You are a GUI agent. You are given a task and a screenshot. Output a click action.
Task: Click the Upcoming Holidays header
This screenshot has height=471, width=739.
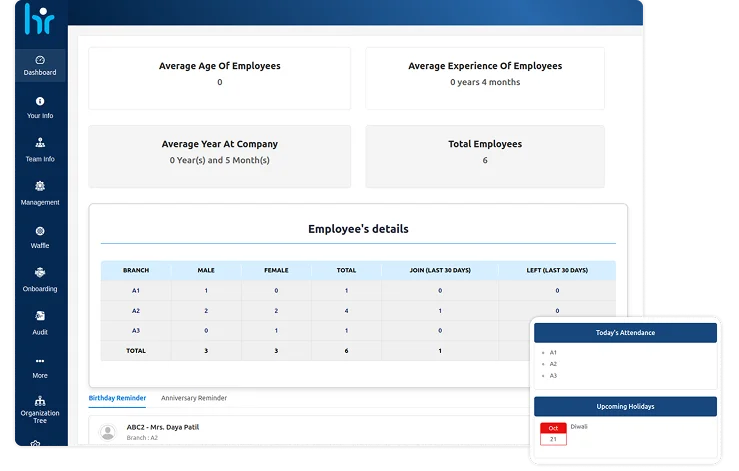pos(625,406)
